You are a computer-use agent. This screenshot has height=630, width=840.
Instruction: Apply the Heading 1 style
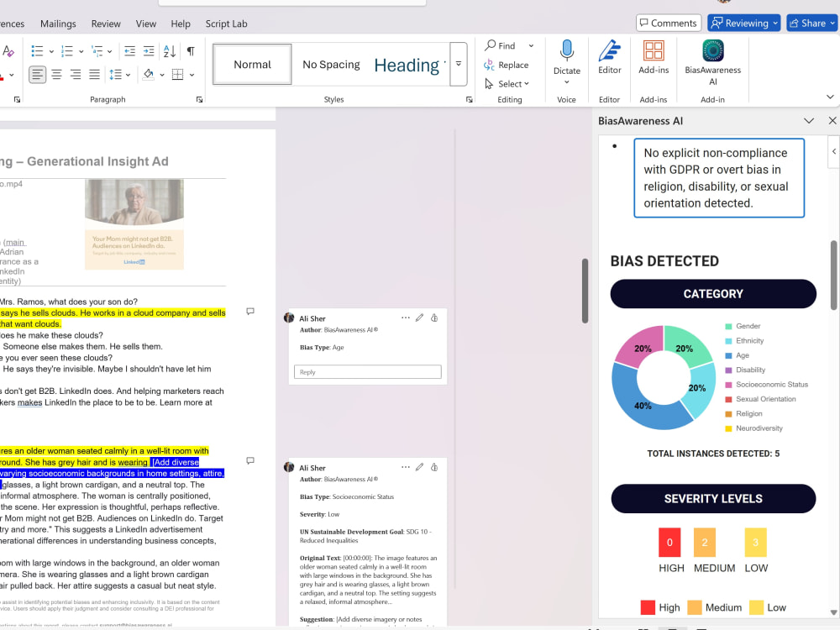click(409, 65)
